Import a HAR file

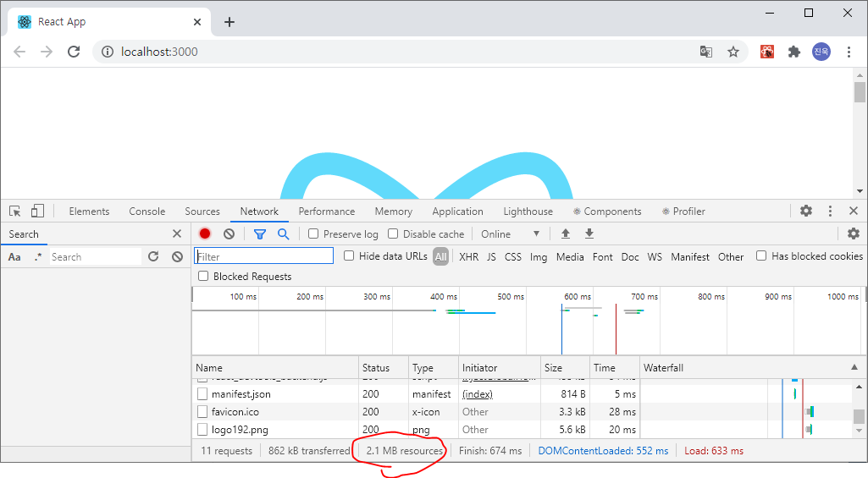(566, 234)
